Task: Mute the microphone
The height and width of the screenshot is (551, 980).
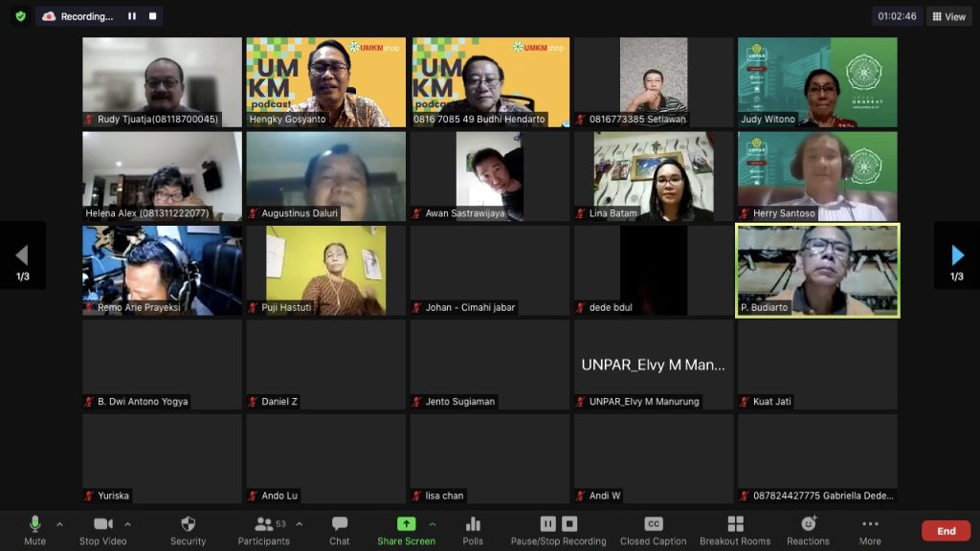Action: [35, 524]
